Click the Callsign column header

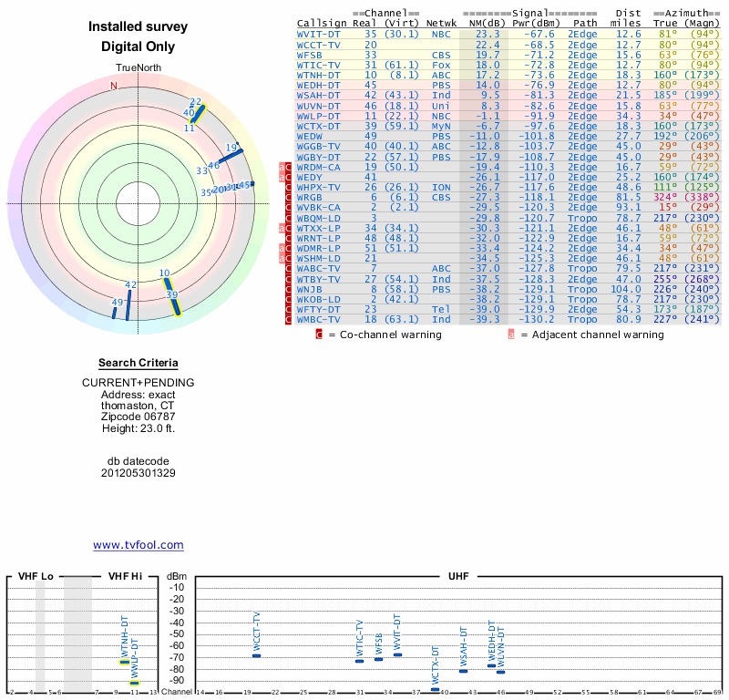pos(320,23)
